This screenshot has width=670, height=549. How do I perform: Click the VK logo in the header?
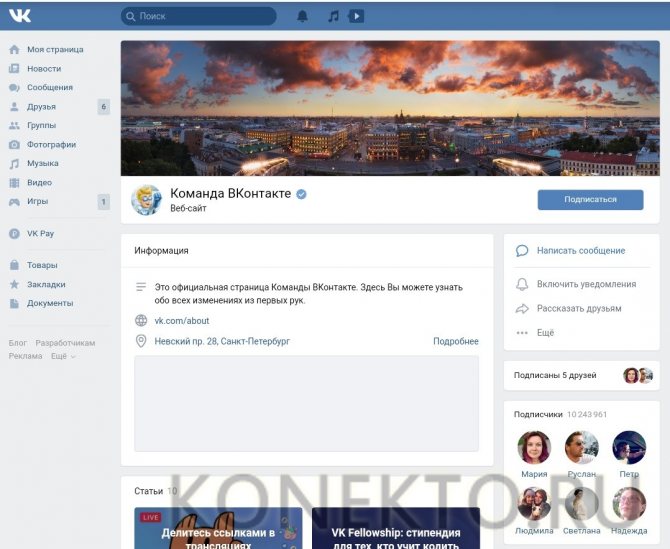coord(20,16)
